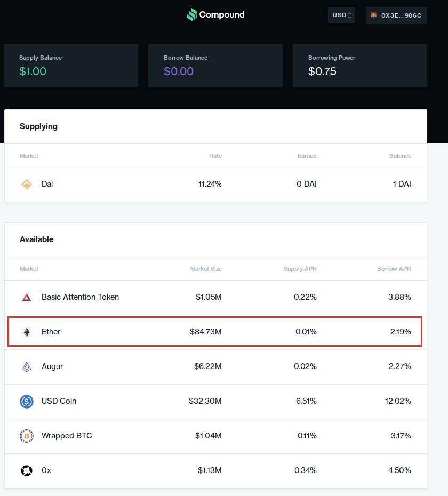Select the Ether market name
Screen dimensions: 448x496
(51, 332)
